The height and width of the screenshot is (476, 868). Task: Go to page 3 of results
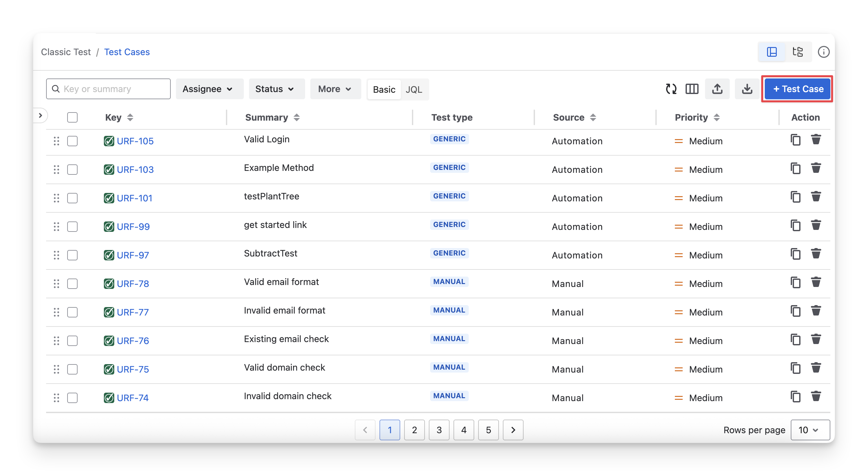439,430
